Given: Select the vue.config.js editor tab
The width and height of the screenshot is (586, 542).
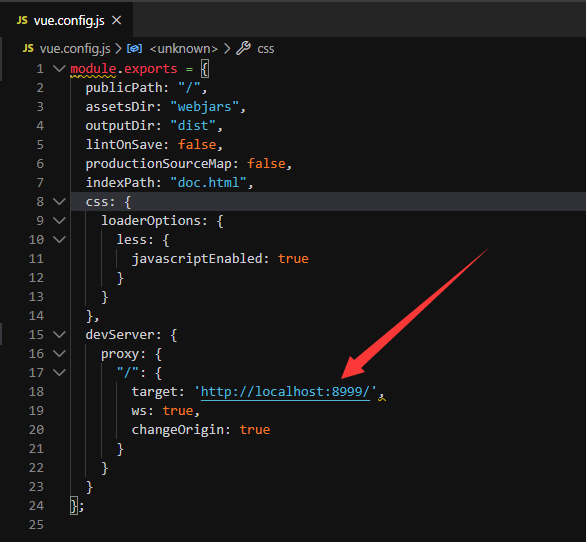Looking at the screenshot, I should pyautogui.click(x=67, y=20).
